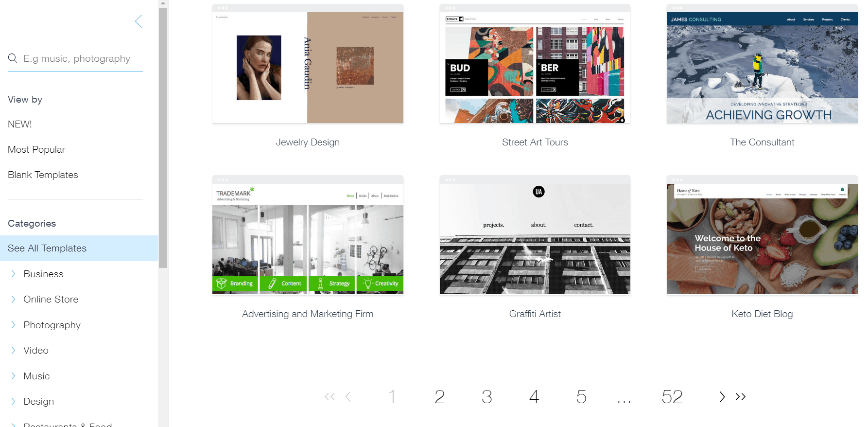
Task: Expand the Photography category chevron
Action: click(13, 324)
